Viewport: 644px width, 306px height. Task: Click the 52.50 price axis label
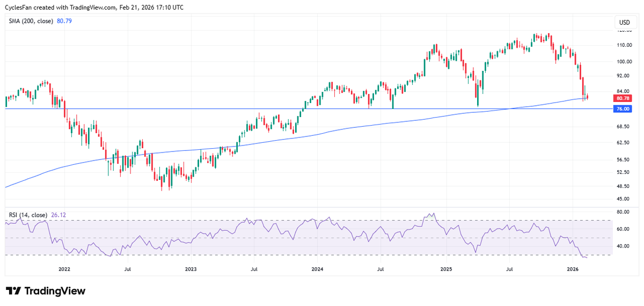[x=624, y=172]
